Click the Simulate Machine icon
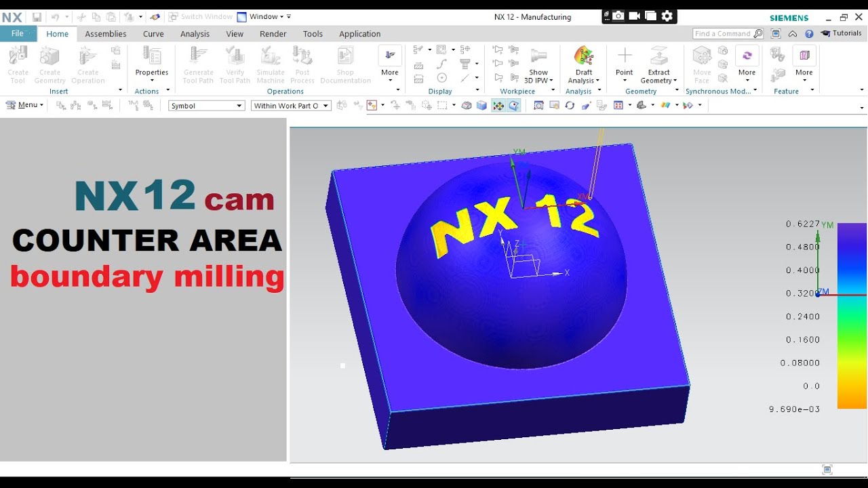 tap(271, 56)
